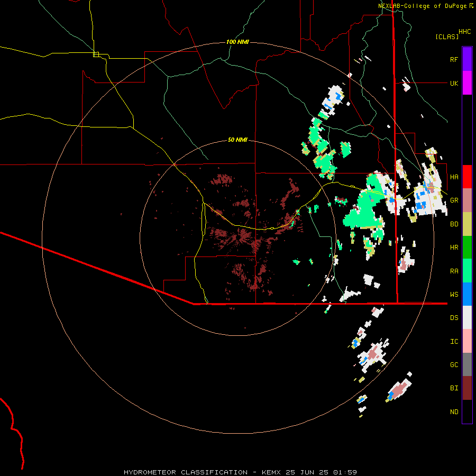This screenshot has width=476, height=476.
Task: Click the BI brown legend swatch
Action: point(467,388)
